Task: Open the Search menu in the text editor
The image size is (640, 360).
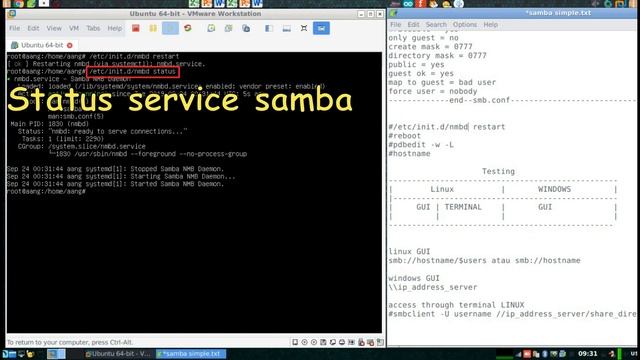Action: pos(436,24)
